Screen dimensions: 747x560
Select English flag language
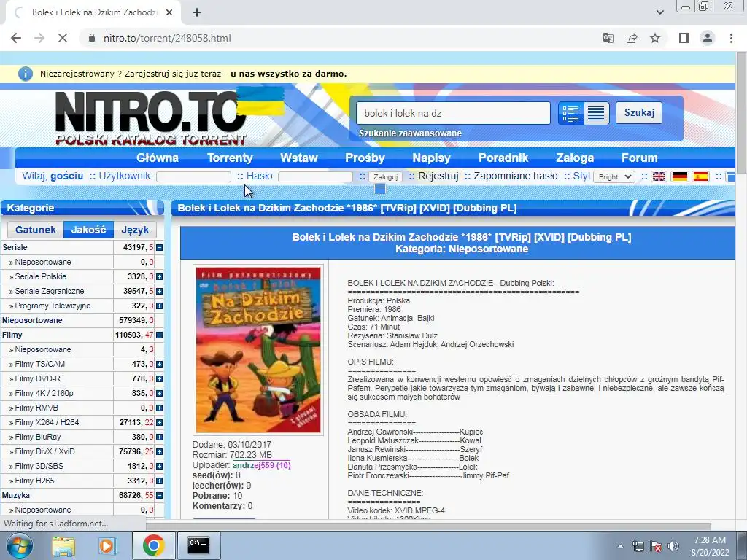(659, 176)
